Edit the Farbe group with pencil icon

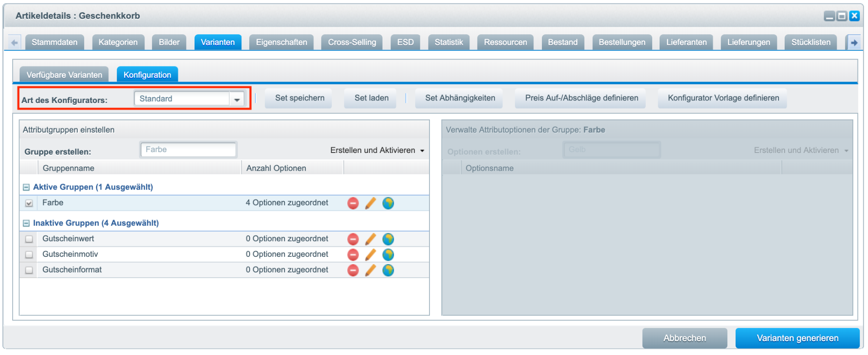click(370, 203)
